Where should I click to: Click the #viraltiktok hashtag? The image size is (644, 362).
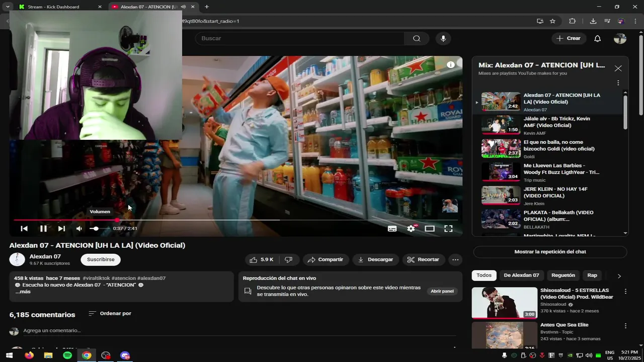tap(96, 278)
